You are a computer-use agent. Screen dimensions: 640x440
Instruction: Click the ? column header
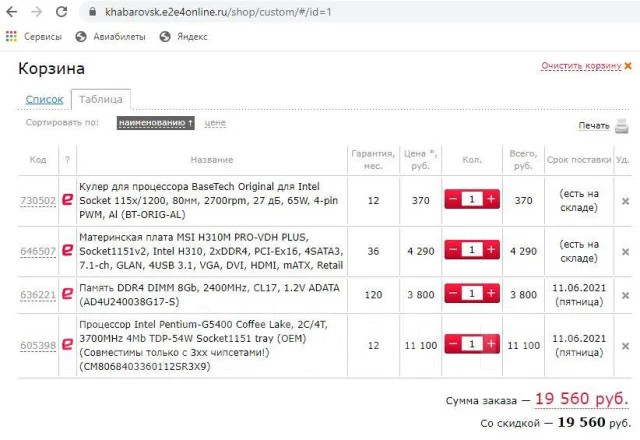[67, 160]
